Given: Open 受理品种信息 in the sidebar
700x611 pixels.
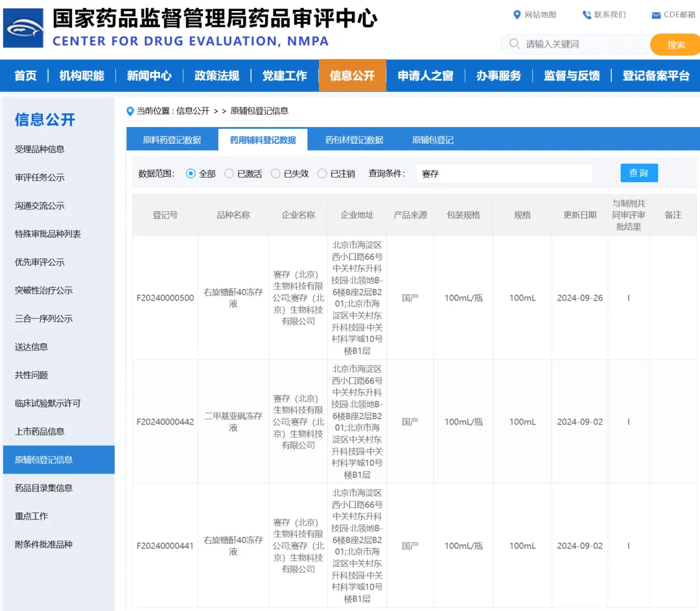Looking at the screenshot, I should point(40,149).
